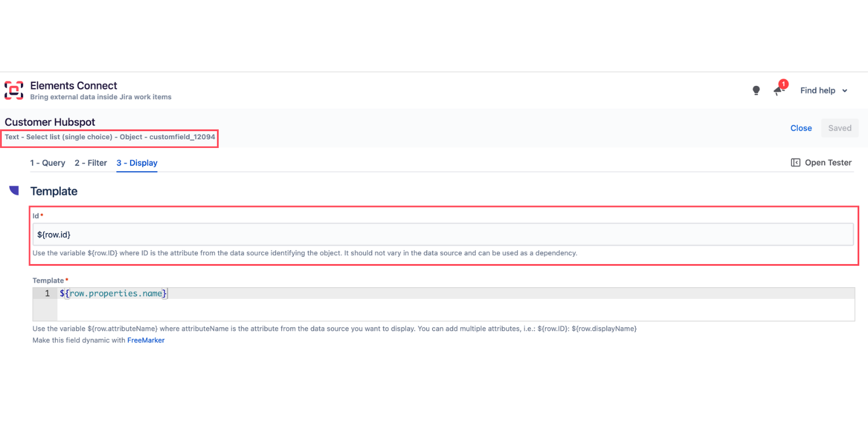Open the FreeMarker documentation link
This screenshot has width=868, height=430.
146,341
